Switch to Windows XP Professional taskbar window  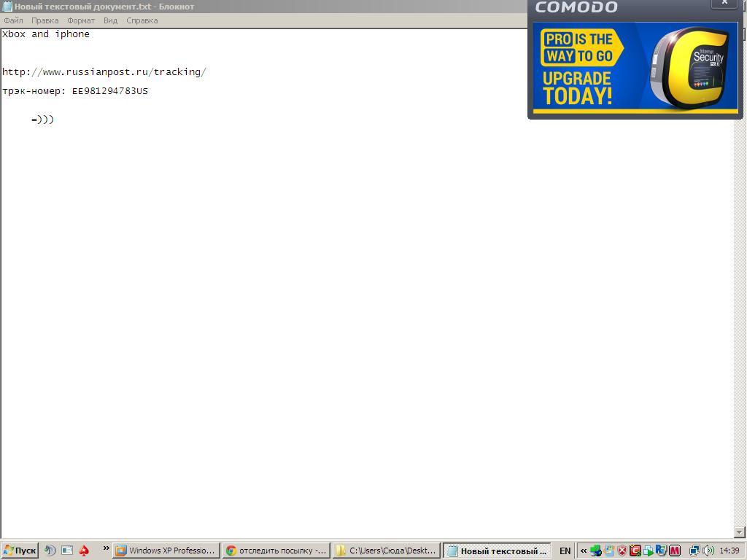pyautogui.click(x=166, y=551)
